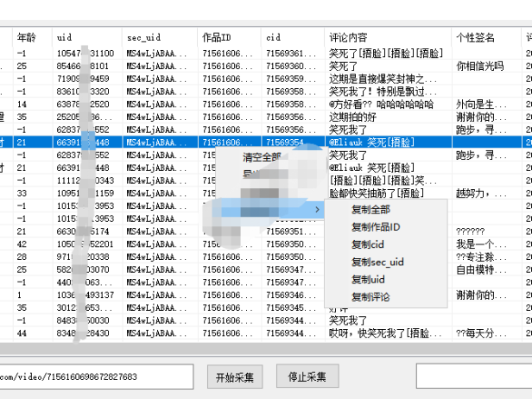Click comment @方好看?? 哈哈哈哈哈哈
The width and height of the screenshot is (532, 399).
tap(381, 104)
